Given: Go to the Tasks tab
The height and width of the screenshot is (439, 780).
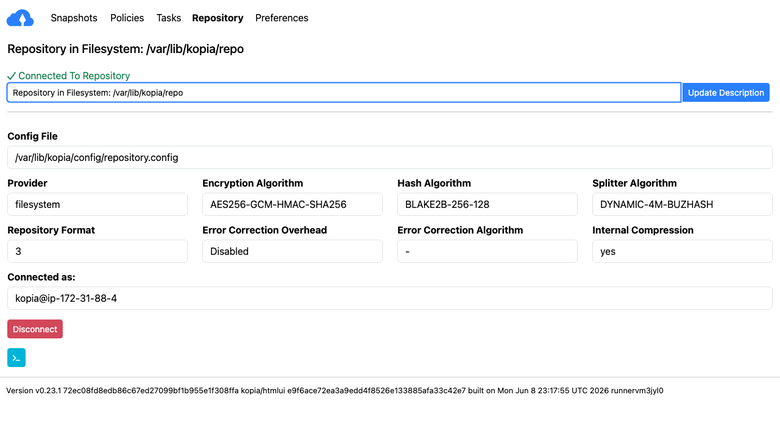Looking at the screenshot, I should (169, 18).
